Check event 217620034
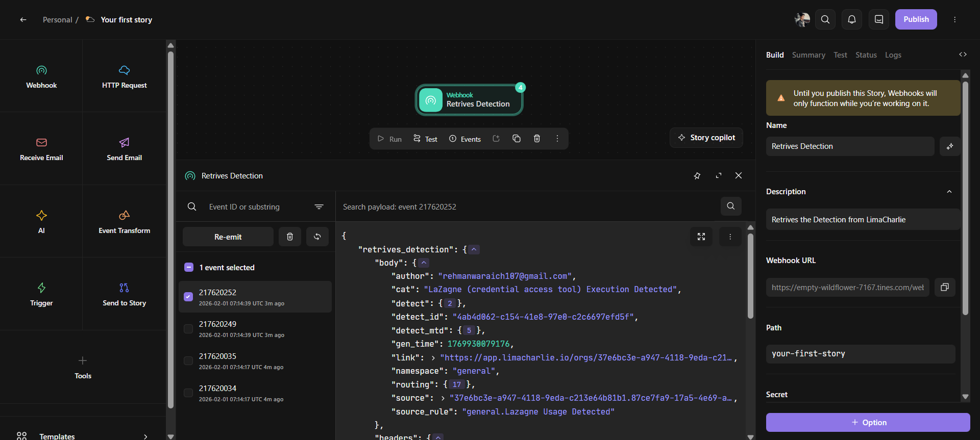Screen dimensions: 980x440 pos(188,393)
